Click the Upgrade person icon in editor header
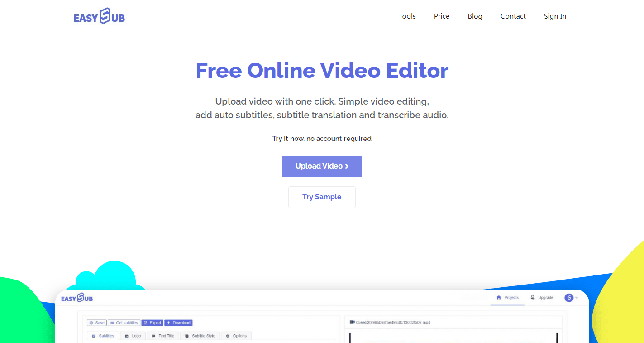The height and width of the screenshot is (343, 644). click(533, 298)
